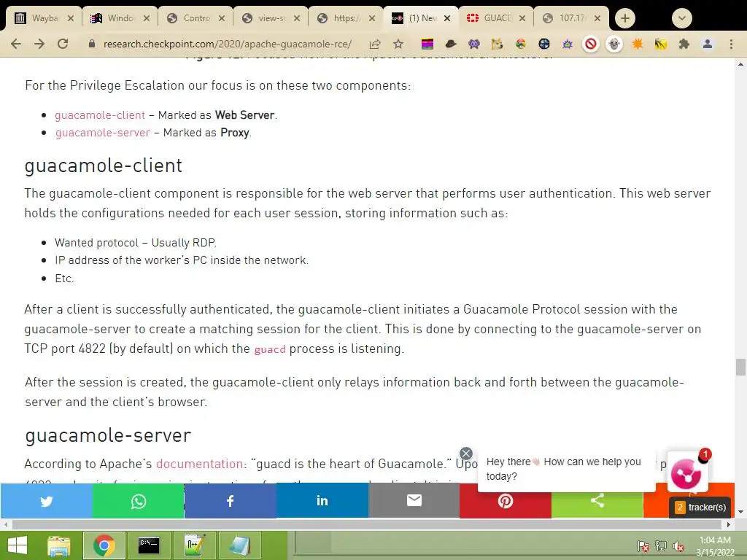The width and height of the screenshot is (747, 560).
Task: Share the article on WhatsApp
Action: (x=138, y=500)
